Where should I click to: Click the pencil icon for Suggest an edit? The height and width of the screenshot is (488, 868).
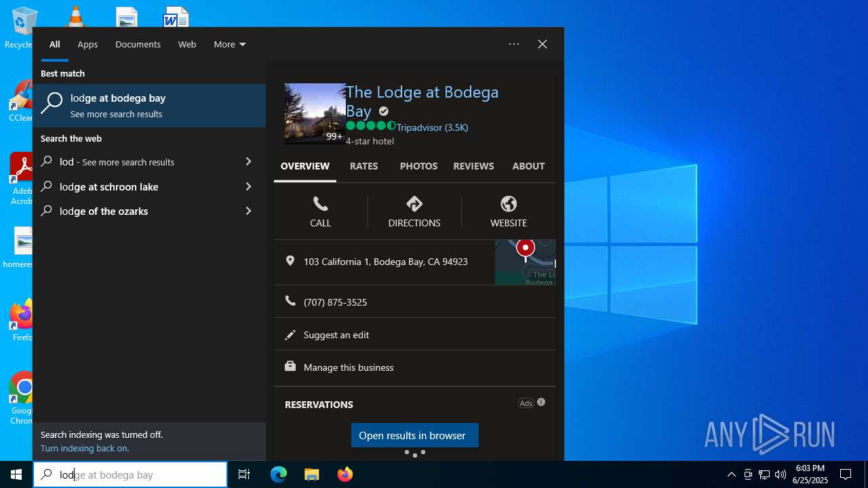290,335
